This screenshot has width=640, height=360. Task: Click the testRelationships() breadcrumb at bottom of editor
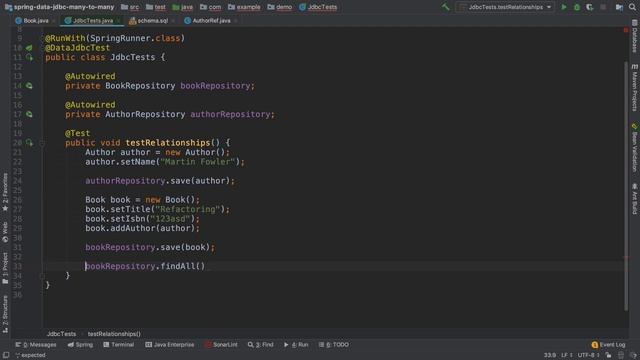(x=114, y=334)
